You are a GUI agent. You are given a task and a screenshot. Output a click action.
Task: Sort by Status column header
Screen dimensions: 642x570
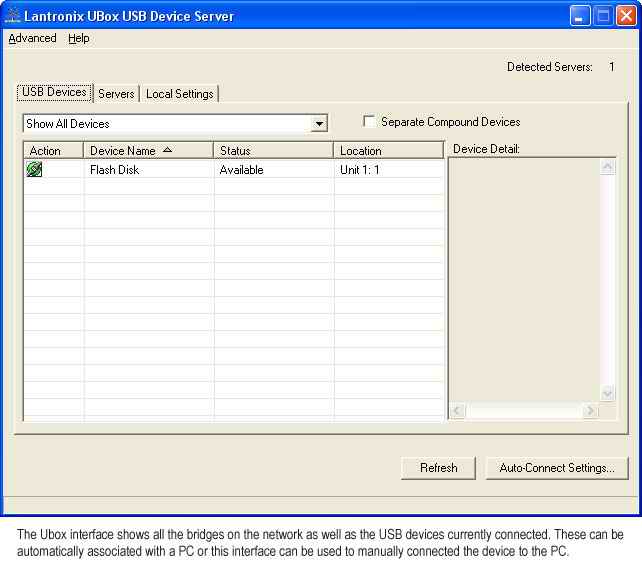point(273,150)
